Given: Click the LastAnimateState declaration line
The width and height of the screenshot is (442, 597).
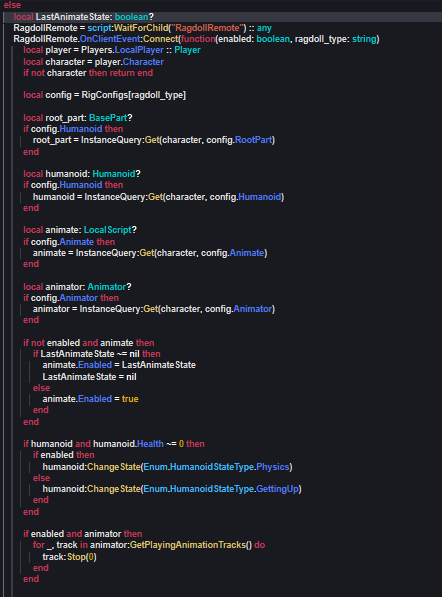Looking at the screenshot, I should pyautogui.click(x=83, y=17).
